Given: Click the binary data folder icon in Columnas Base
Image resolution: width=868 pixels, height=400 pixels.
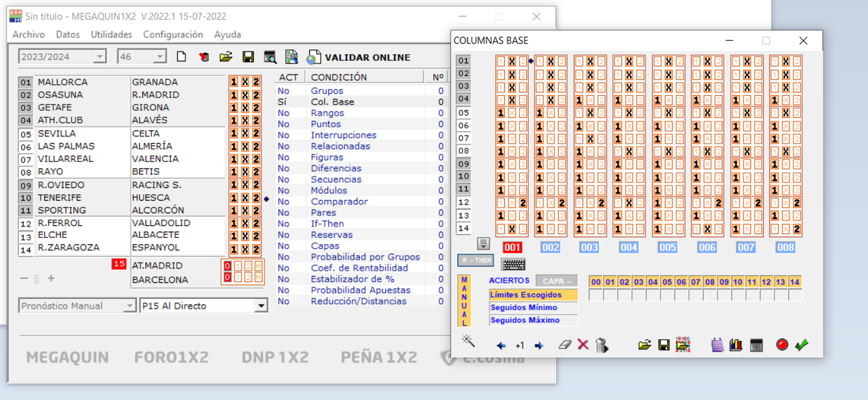Looking at the screenshot, I should coord(683,344).
